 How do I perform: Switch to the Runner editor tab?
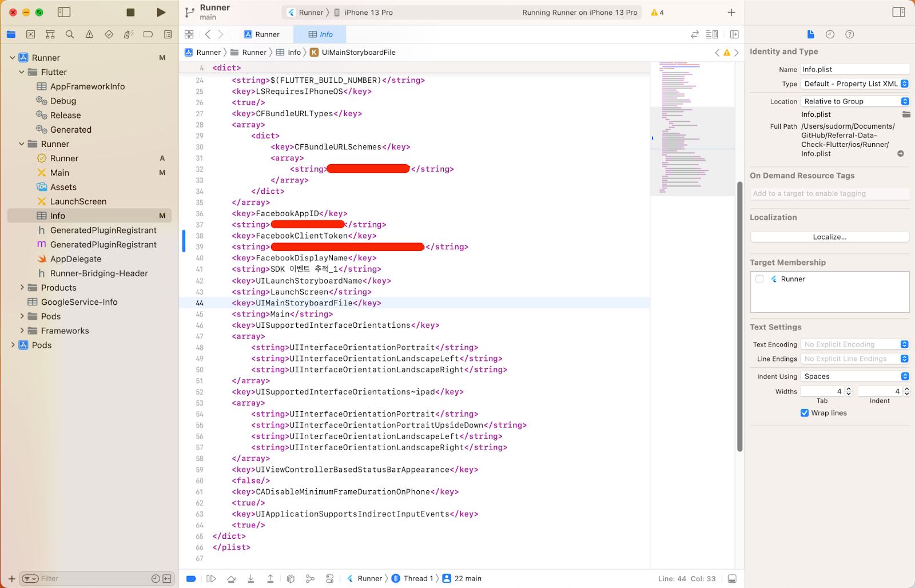262,34
